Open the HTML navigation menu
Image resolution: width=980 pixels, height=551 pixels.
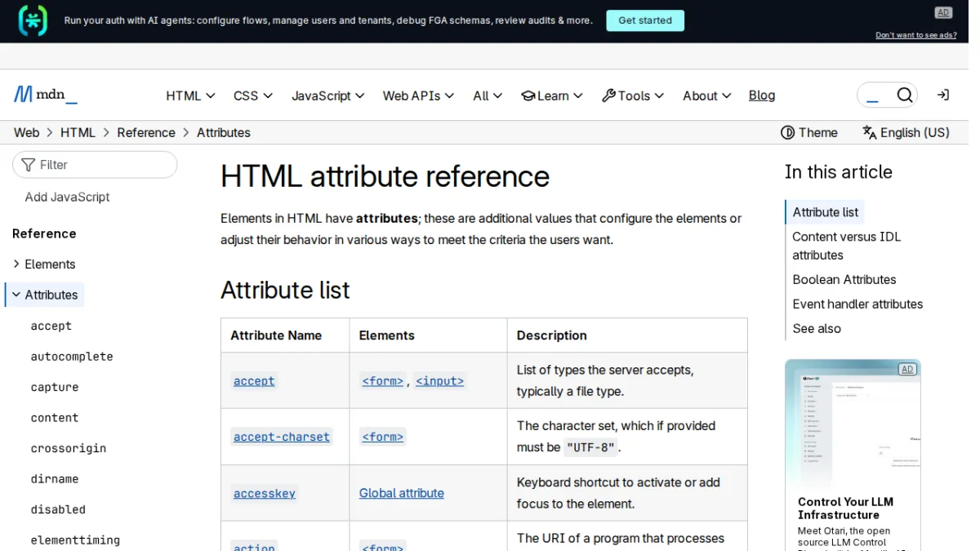pyautogui.click(x=190, y=96)
